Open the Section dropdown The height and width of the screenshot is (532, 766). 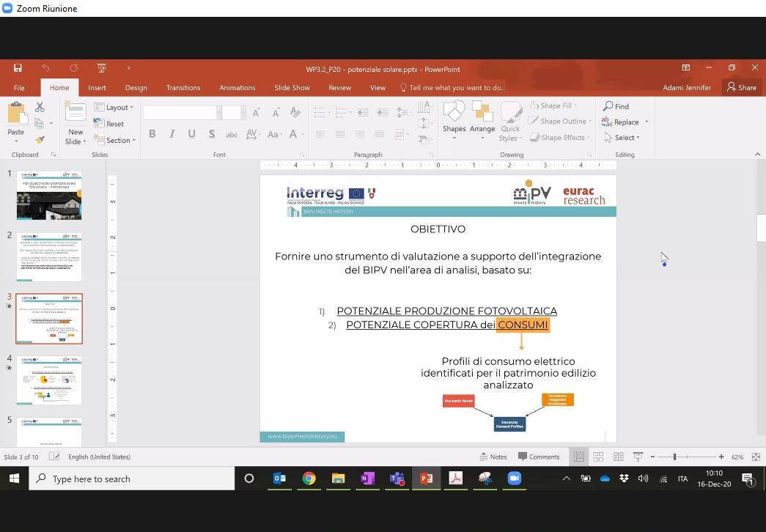click(114, 140)
